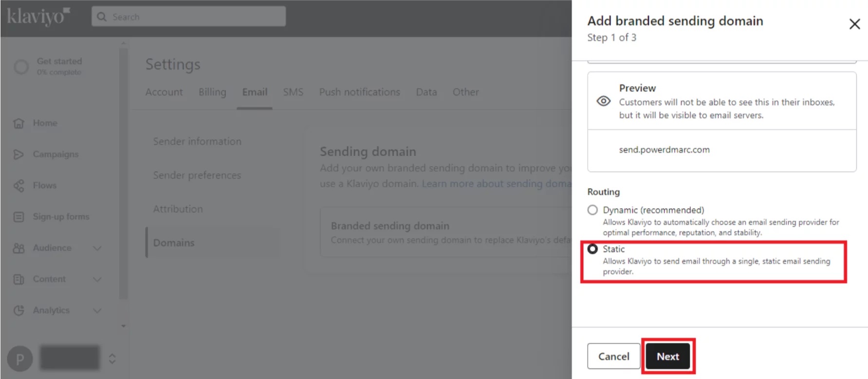This screenshot has width=868, height=379.
Task: Close the Add branded sending domain panel
Action: 854,24
